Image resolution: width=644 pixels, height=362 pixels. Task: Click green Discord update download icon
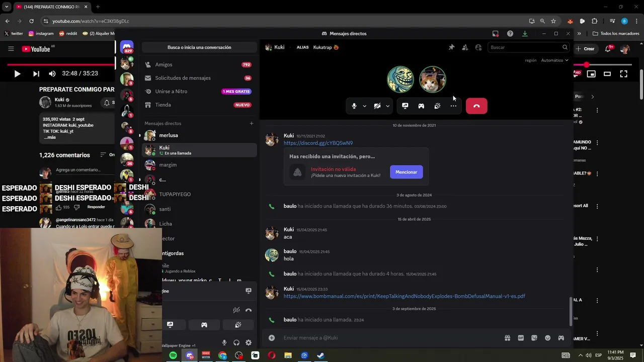525,34
